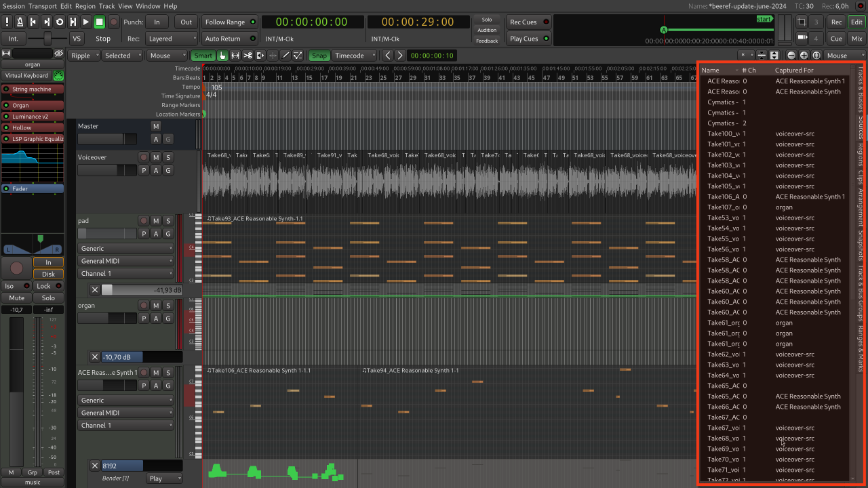Screen dimensions: 868x488
Task: Open the Region menu
Action: point(85,6)
